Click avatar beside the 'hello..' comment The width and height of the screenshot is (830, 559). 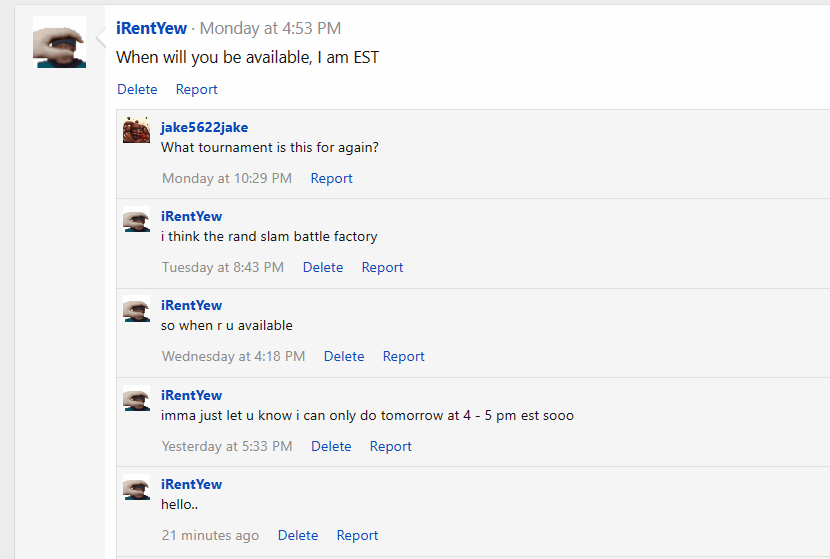point(137,487)
